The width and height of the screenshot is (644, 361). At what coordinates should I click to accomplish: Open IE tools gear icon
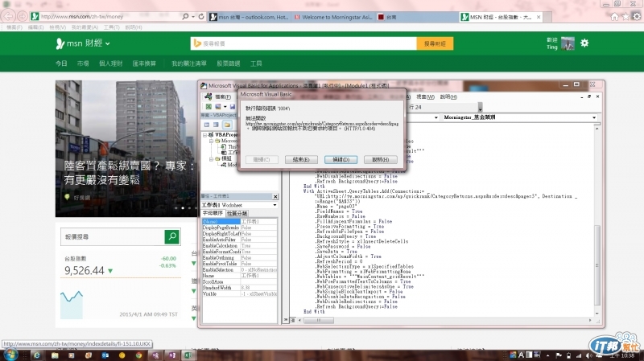tap(636, 16)
